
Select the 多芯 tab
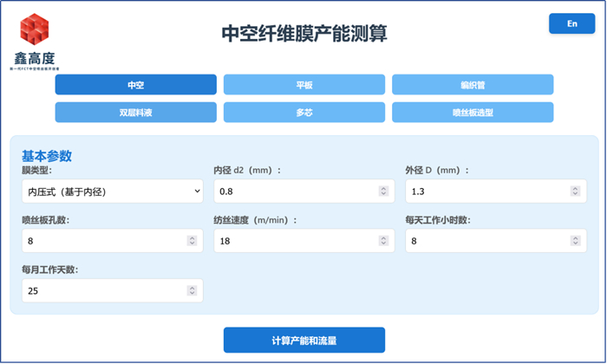click(304, 113)
